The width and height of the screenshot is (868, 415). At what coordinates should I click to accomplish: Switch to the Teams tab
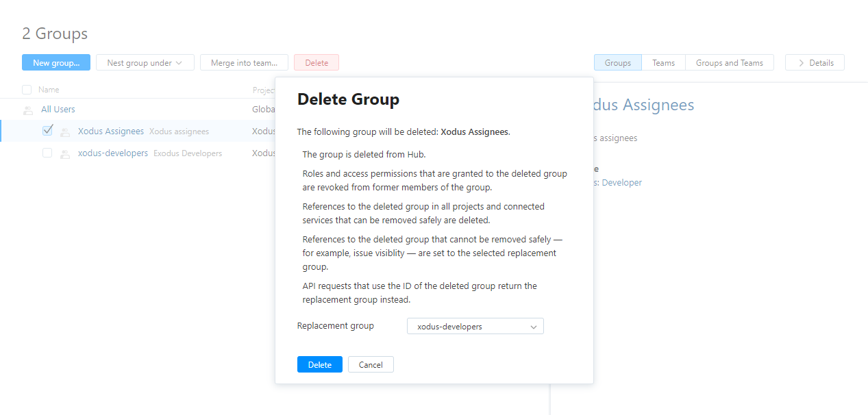tap(662, 62)
